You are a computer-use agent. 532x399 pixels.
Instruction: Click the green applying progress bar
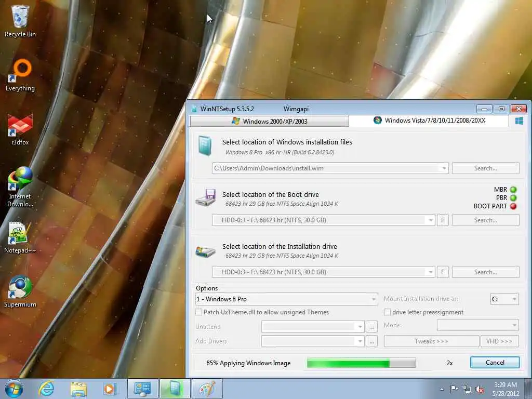(x=362, y=363)
